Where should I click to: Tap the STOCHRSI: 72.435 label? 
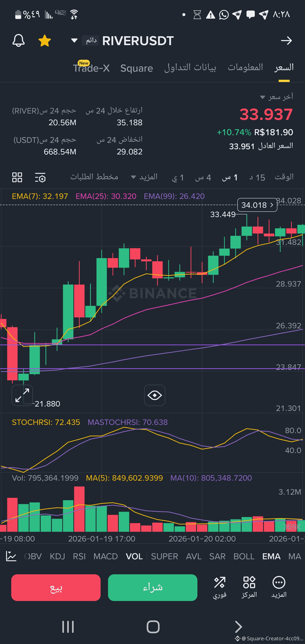tap(46, 422)
